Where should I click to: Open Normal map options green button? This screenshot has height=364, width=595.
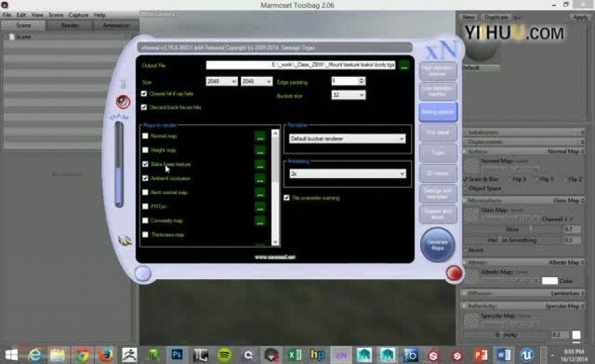[260, 136]
